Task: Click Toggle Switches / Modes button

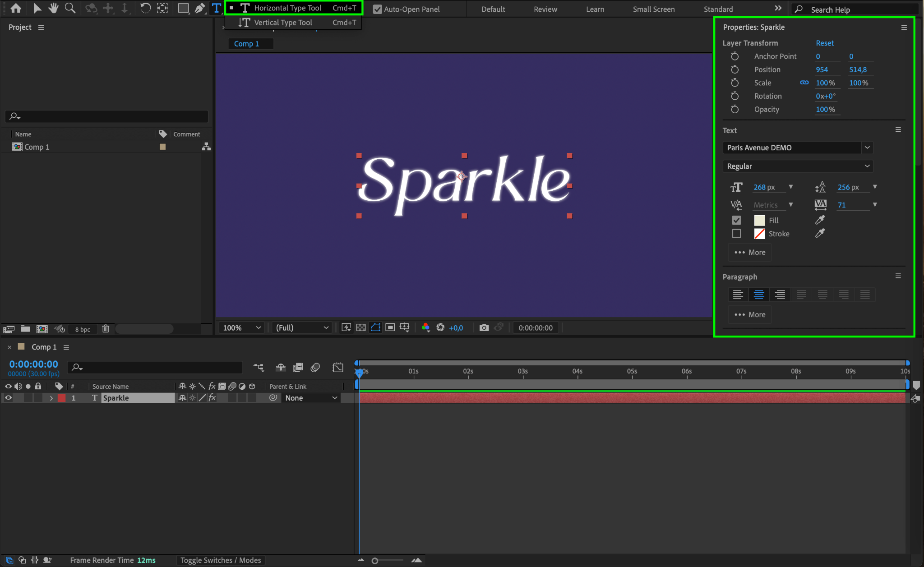Action: click(221, 560)
